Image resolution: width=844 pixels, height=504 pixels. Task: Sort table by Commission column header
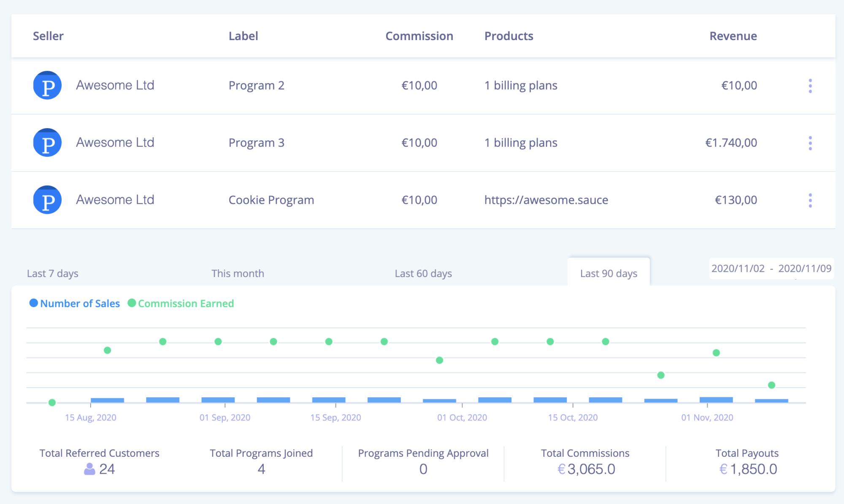pos(419,36)
